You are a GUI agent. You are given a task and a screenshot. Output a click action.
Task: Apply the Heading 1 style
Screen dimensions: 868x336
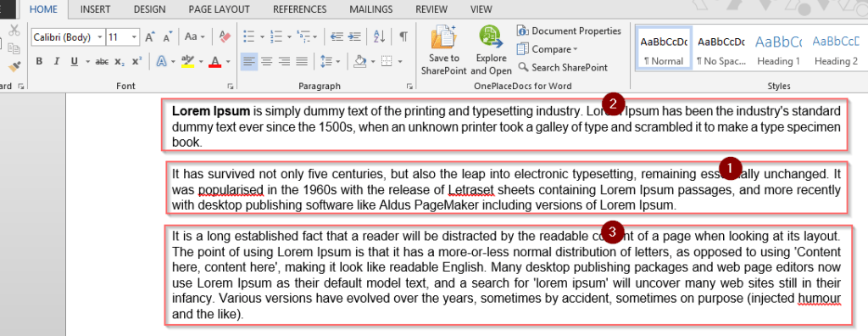[778, 48]
